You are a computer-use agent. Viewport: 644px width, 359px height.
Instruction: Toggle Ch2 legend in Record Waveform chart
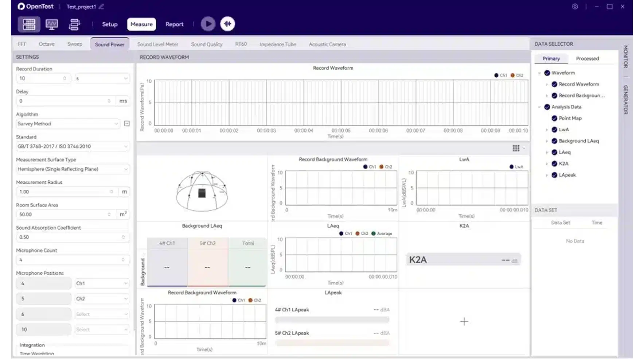pyautogui.click(x=517, y=76)
